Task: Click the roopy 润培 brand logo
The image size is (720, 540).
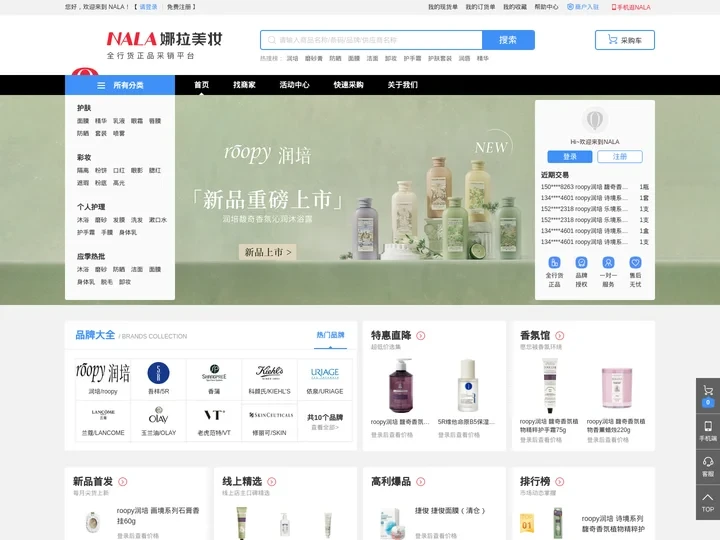Action: tap(103, 372)
